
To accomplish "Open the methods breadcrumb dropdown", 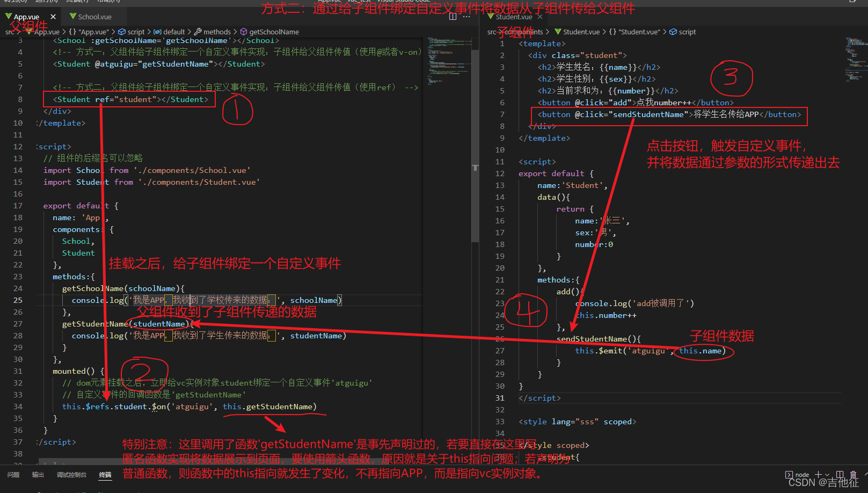I will coord(213,32).
